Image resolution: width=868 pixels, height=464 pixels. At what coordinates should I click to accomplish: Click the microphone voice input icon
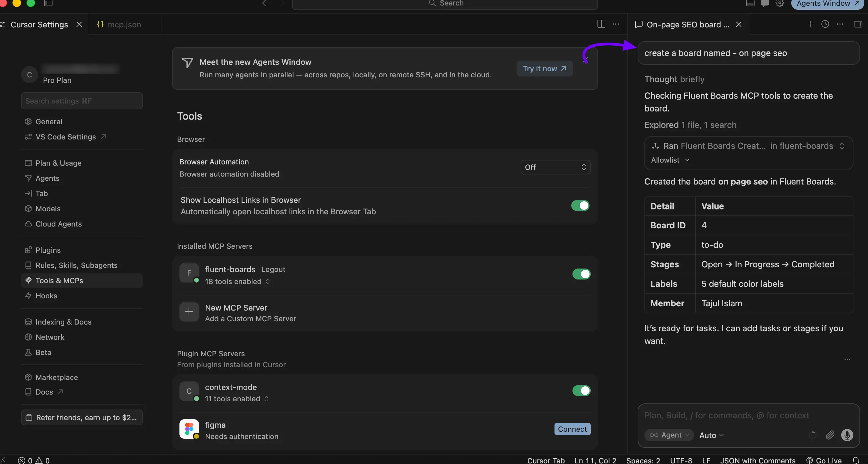pos(847,435)
